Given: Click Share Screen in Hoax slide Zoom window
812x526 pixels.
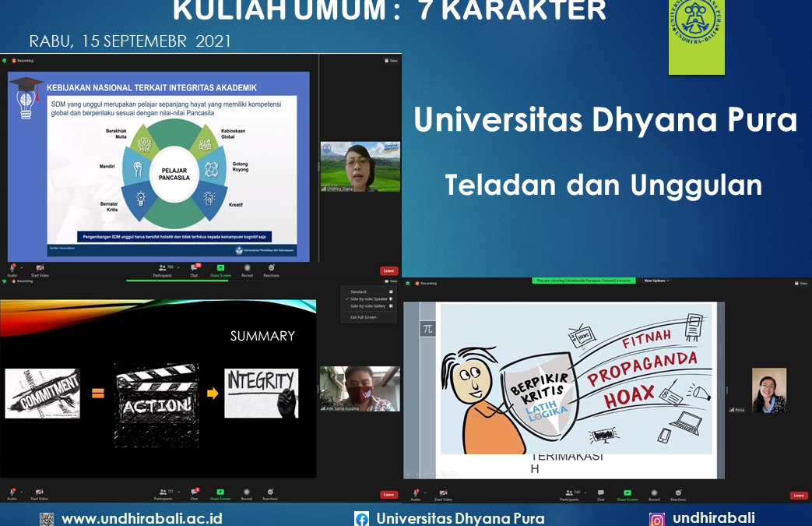Looking at the screenshot, I should click(627, 495).
